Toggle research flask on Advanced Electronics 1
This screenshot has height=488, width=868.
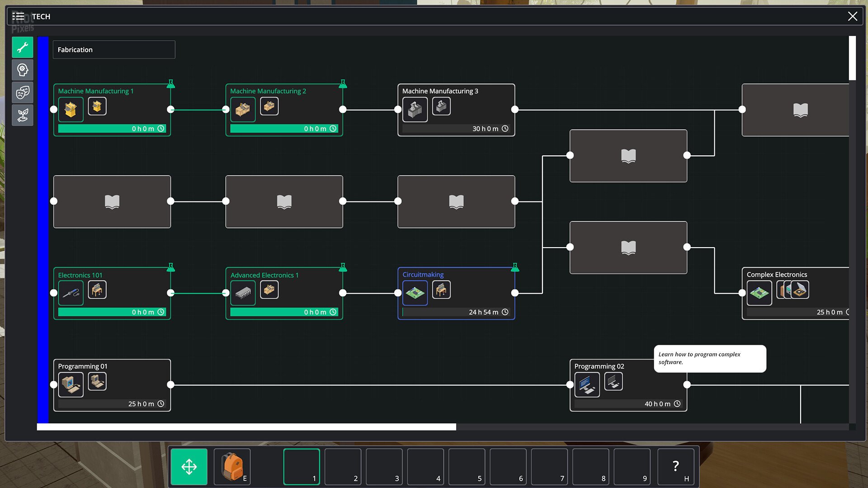[343, 267]
